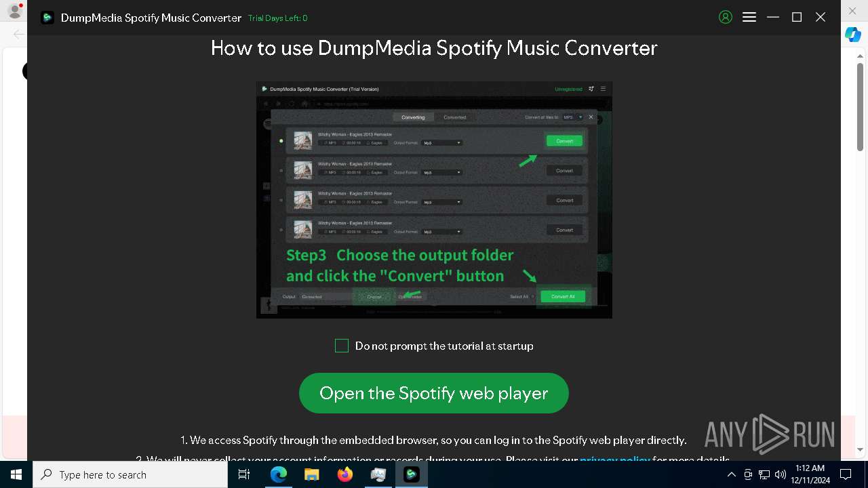
Task: Click the DumpMedia app logo icon
Action: (x=47, y=18)
